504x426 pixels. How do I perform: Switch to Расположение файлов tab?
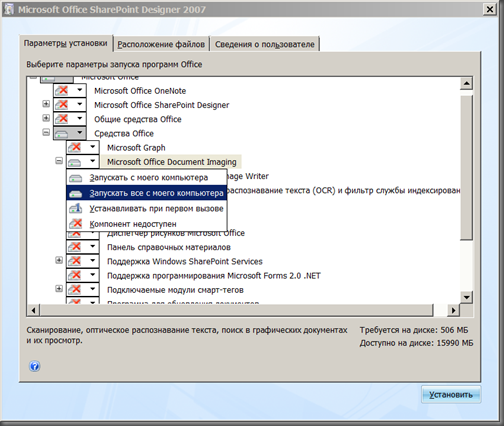point(161,44)
